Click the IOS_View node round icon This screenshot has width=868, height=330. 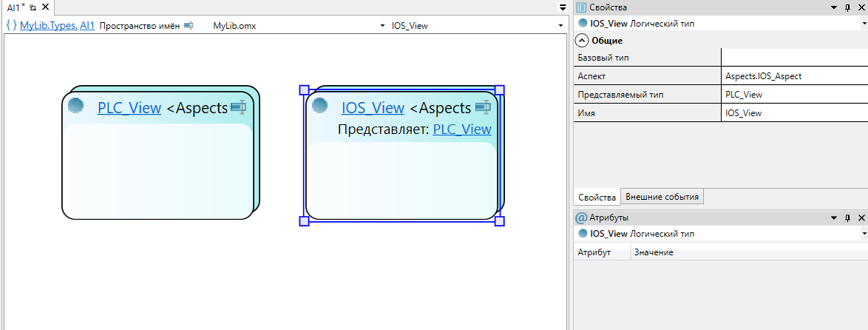coord(319,106)
